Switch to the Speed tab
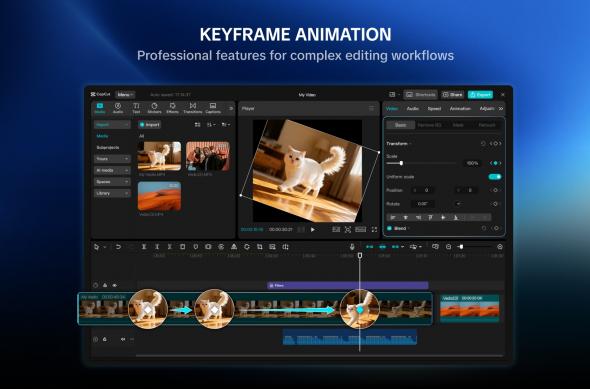 (x=434, y=108)
